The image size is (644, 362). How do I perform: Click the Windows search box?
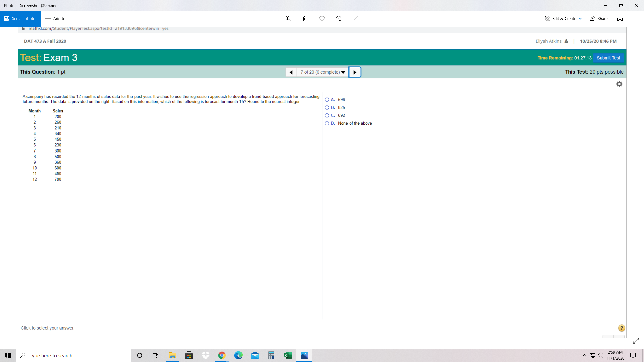(x=74, y=355)
